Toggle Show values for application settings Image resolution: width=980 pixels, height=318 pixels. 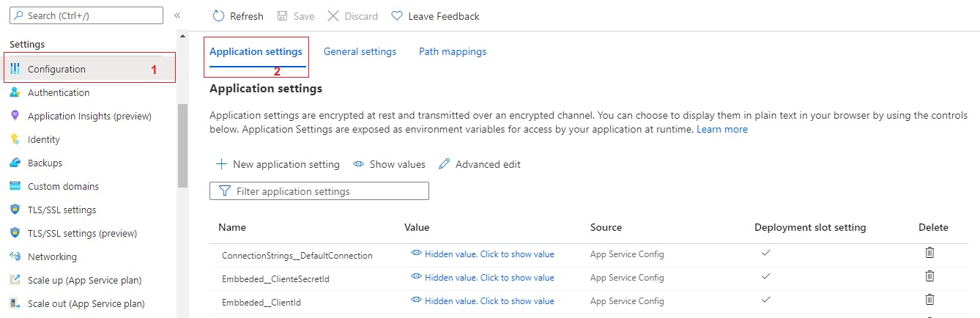tap(390, 165)
